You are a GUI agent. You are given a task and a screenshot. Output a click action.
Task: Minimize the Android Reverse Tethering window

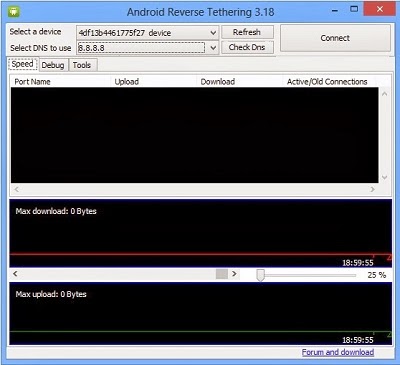coord(335,10)
